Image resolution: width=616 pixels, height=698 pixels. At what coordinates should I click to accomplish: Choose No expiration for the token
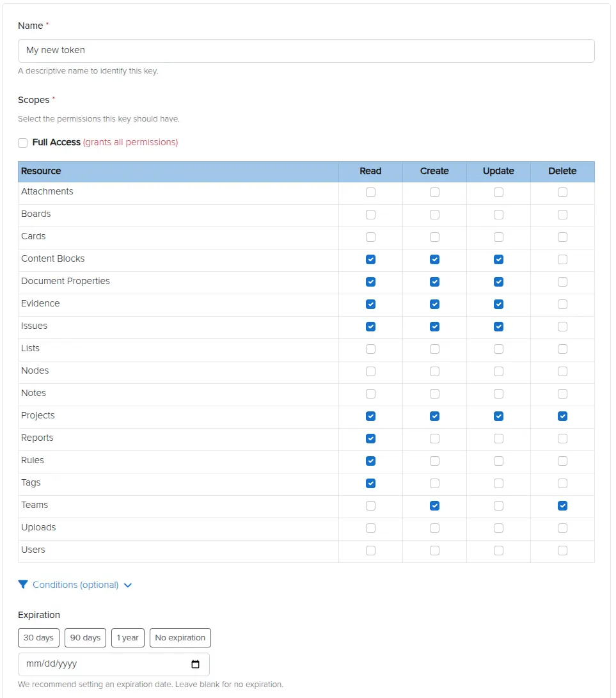coord(180,637)
